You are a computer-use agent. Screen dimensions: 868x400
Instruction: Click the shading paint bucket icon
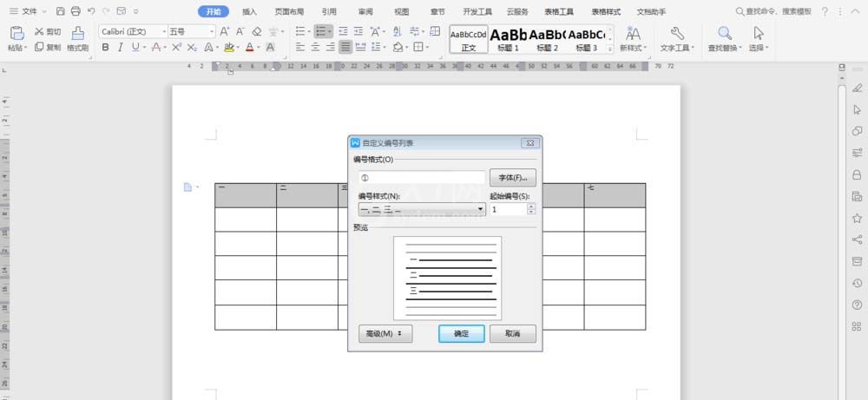(398, 48)
